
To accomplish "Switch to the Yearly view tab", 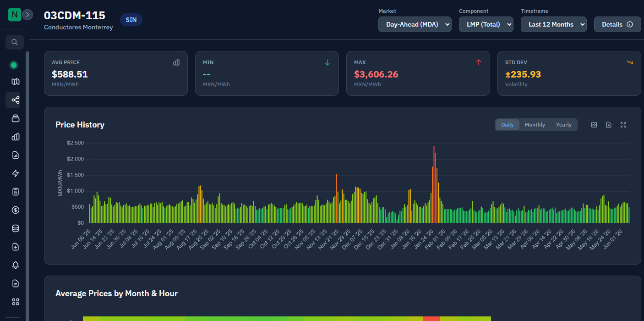I will click(564, 125).
